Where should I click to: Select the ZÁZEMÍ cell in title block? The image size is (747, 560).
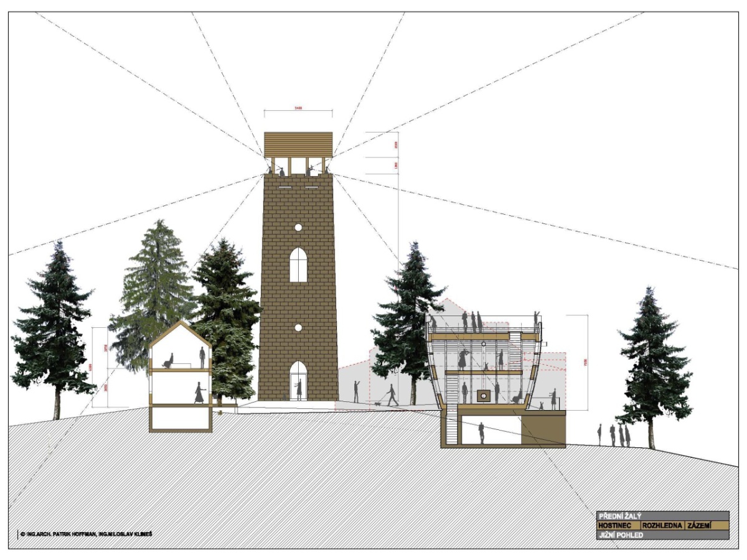tap(707, 526)
